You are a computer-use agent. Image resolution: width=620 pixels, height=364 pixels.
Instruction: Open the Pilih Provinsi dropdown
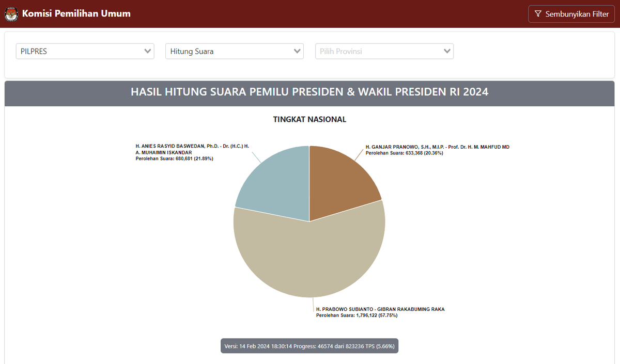[384, 51]
